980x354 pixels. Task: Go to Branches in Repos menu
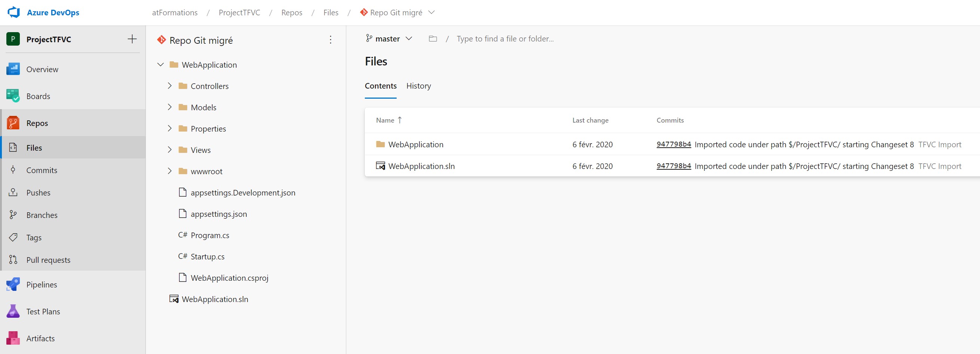[x=42, y=215]
